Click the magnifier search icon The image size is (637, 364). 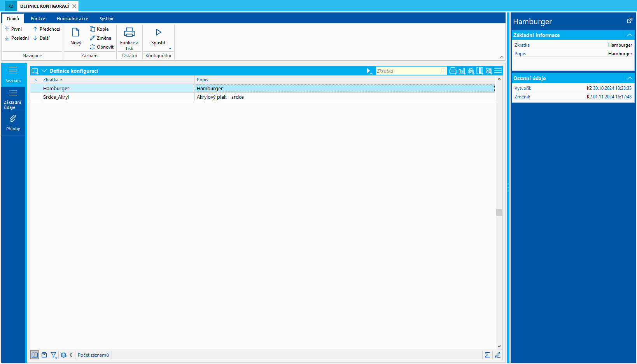[443, 71]
